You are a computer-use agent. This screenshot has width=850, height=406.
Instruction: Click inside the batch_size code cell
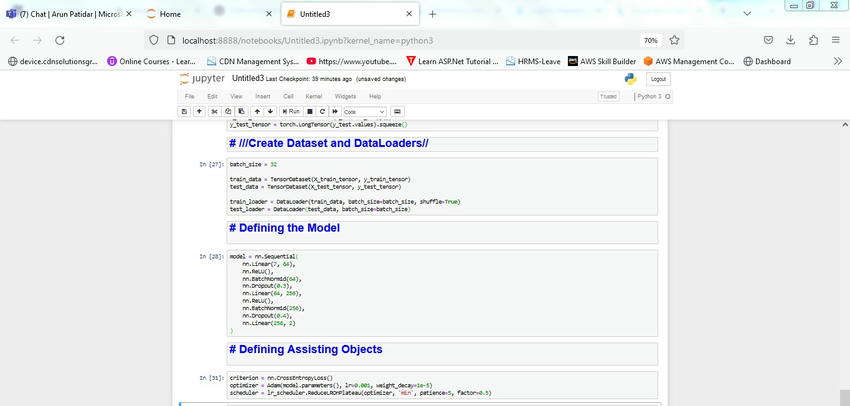click(x=442, y=186)
